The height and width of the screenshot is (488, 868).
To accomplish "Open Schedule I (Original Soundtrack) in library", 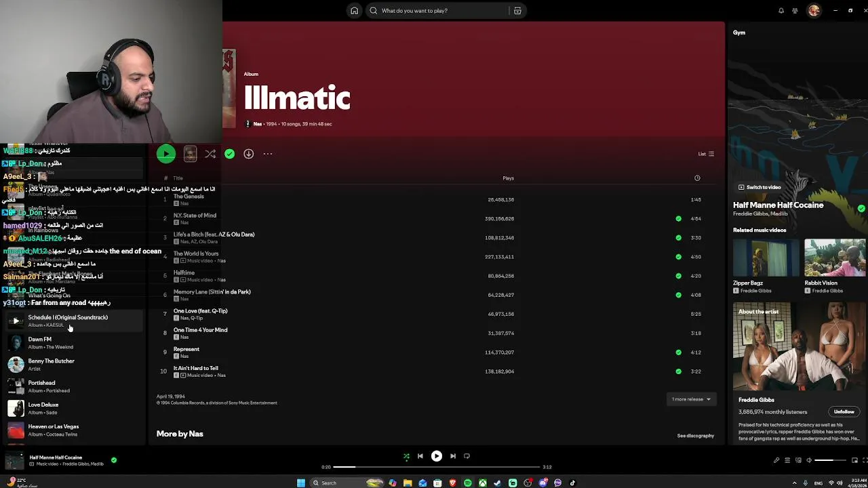I will click(73, 321).
